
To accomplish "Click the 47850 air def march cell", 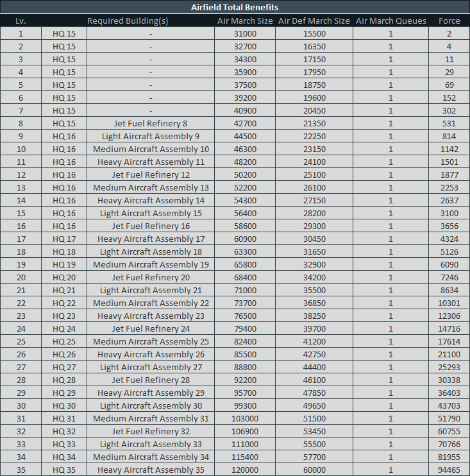I will pos(314,393).
